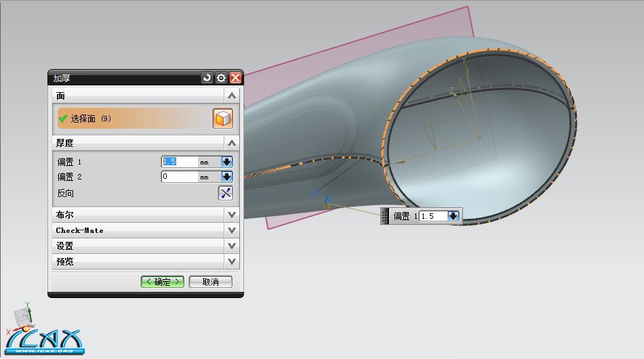Screen dimensions: 644x359
Task: Click the 反向 reverse direction icon
Action: 226,193
